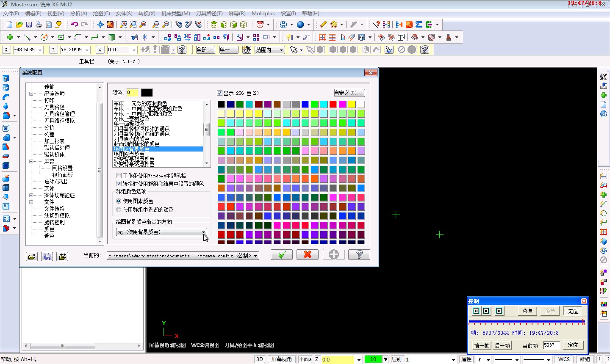Collapse the 屏幕 tree node
Screen dimensions: 610x364
31,161
